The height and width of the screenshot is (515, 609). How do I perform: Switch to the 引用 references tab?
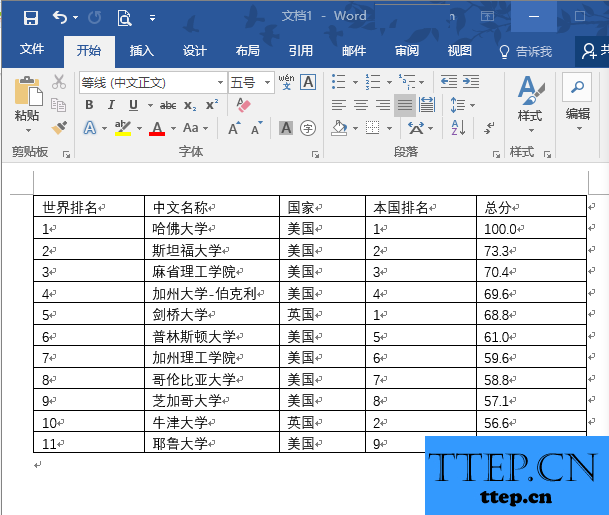(x=301, y=50)
